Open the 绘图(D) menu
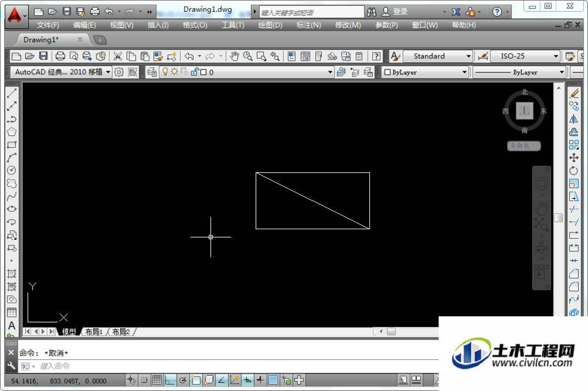The width and height of the screenshot is (588, 391). 270,25
